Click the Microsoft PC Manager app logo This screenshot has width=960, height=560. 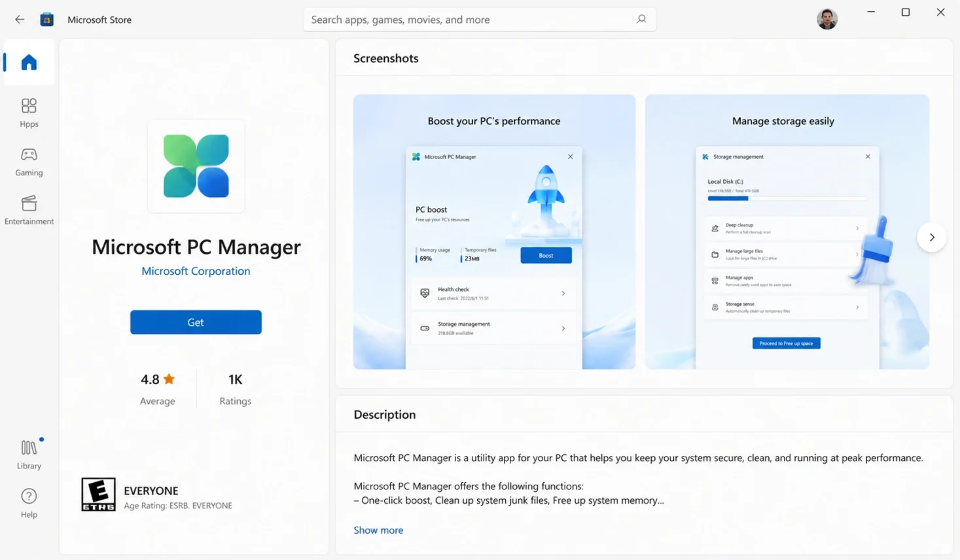coord(196,166)
